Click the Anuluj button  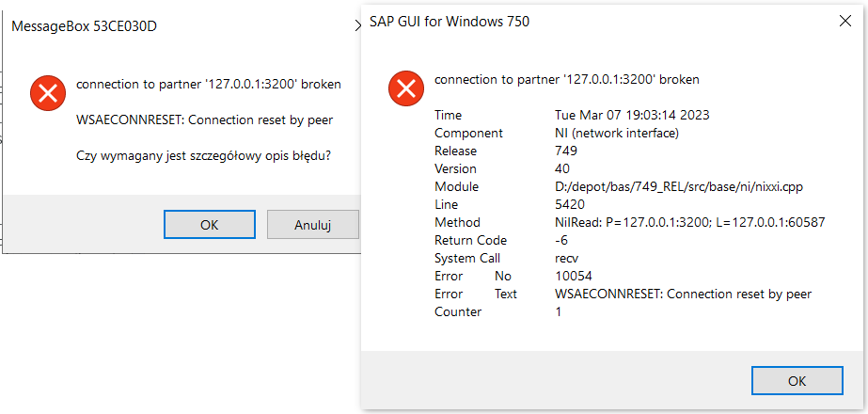[x=312, y=225]
